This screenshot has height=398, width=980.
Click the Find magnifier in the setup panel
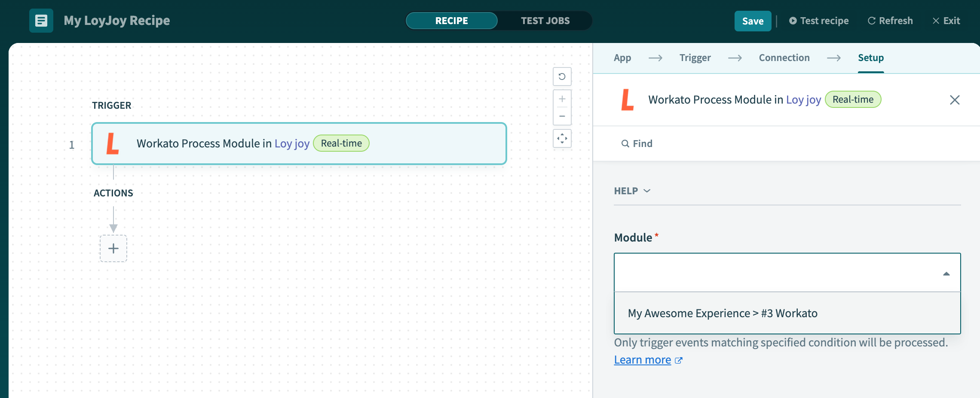tap(625, 143)
